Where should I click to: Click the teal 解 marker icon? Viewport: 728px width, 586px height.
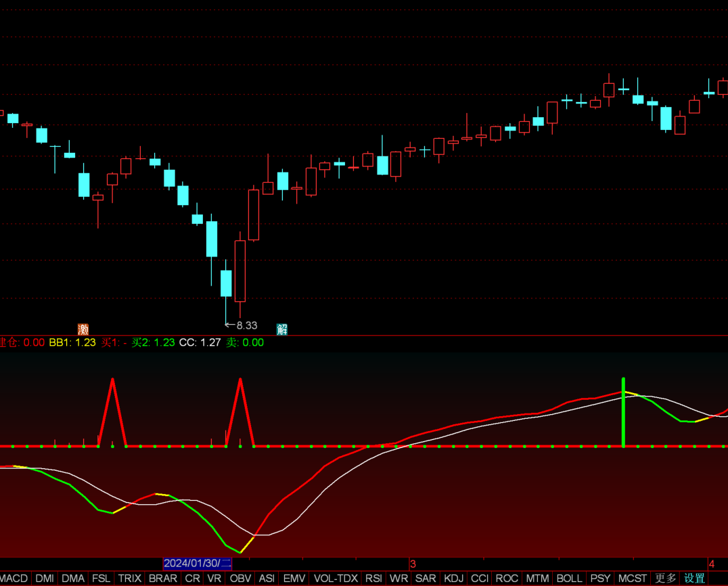click(x=282, y=330)
